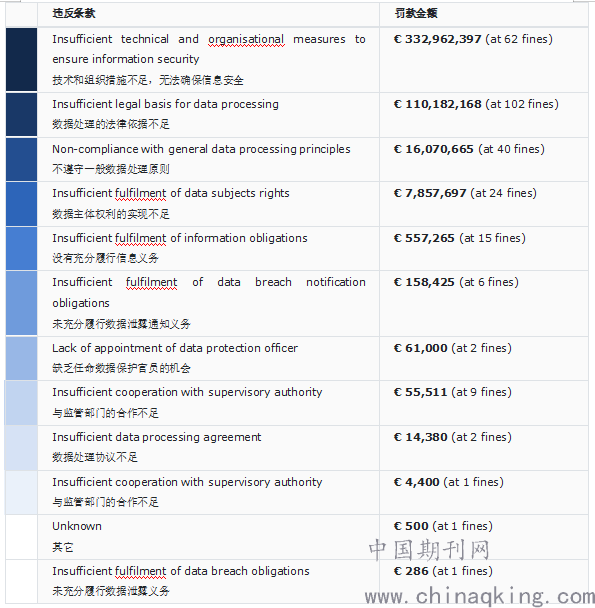The width and height of the screenshot is (595, 608).
Task: Click the darkest navy swatch, information security row
Action: tap(21, 59)
